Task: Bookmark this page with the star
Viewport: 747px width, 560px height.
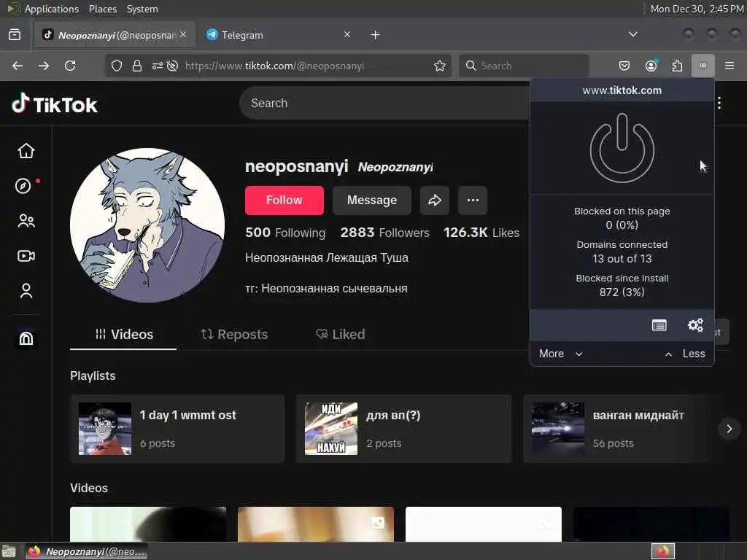Action: point(440,66)
